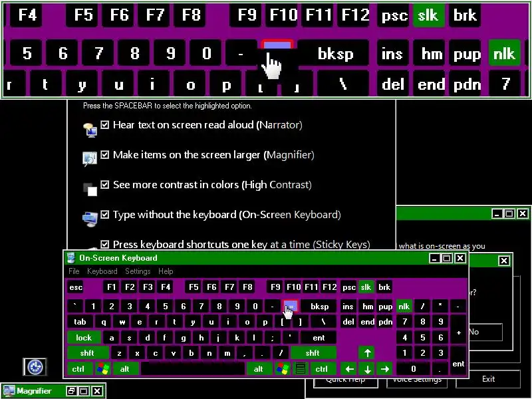Open the File menu in On-Screen Keyboard
This screenshot has width=532, height=399.
coord(74,271)
